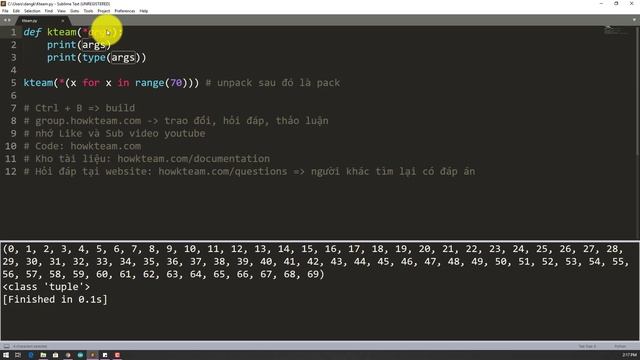Open the Help menu
This screenshot has height=360, width=640.
click(144, 11)
